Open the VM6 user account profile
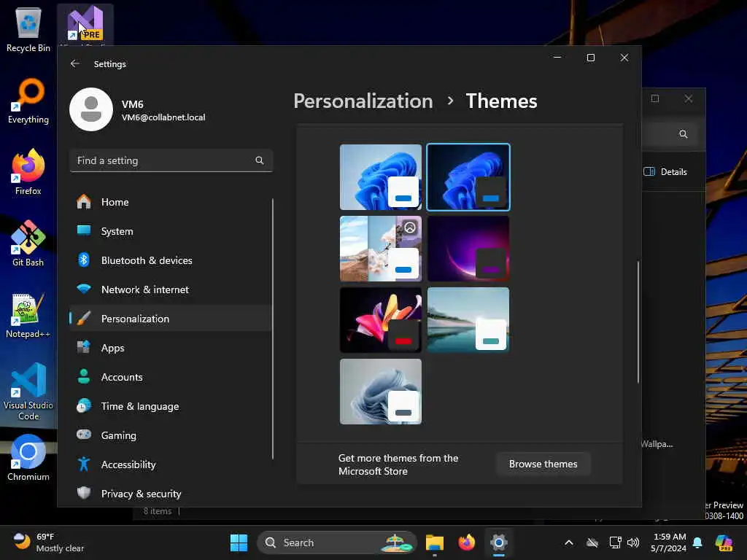This screenshot has width=747, height=560. pyautogui.click(x=138, y=110)
